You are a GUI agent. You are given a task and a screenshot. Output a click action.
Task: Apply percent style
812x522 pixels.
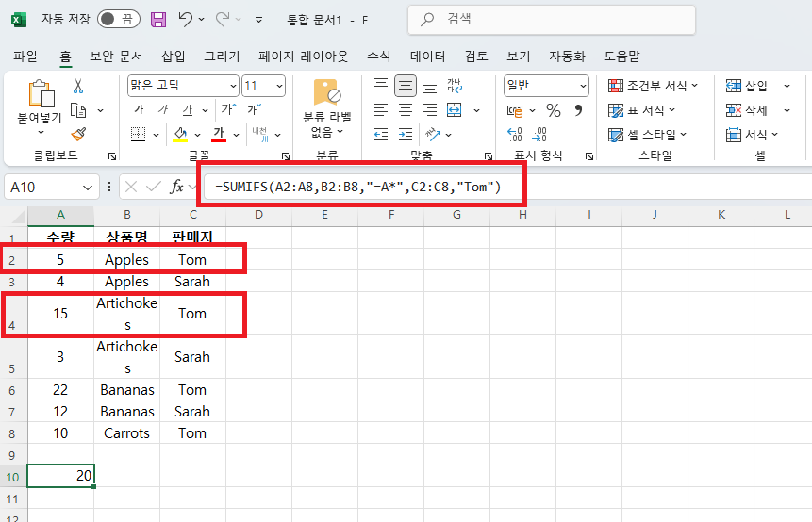[x=553, y=110]
